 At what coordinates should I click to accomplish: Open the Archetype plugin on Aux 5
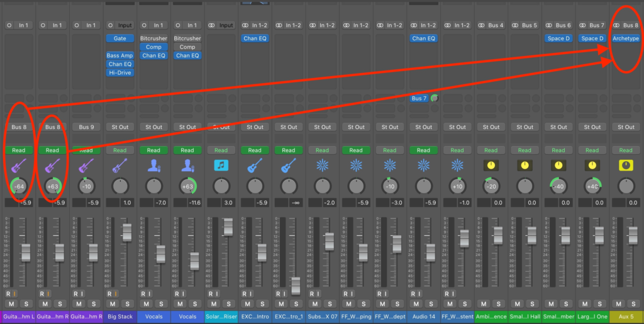[x=626, y=38]
